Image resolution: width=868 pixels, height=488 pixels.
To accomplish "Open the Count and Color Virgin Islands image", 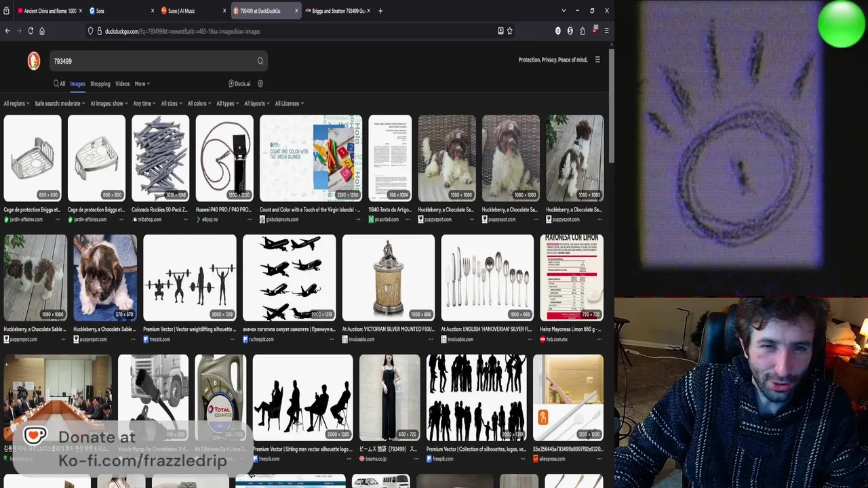I will [311, 158].
